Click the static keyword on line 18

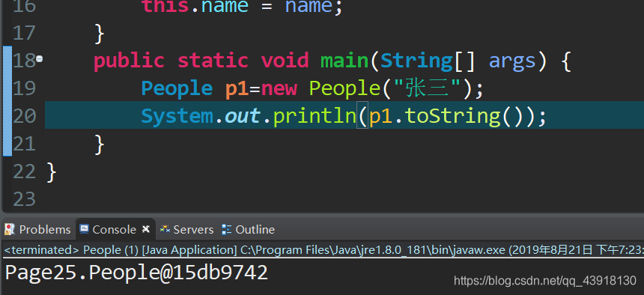tap(213, 61)
